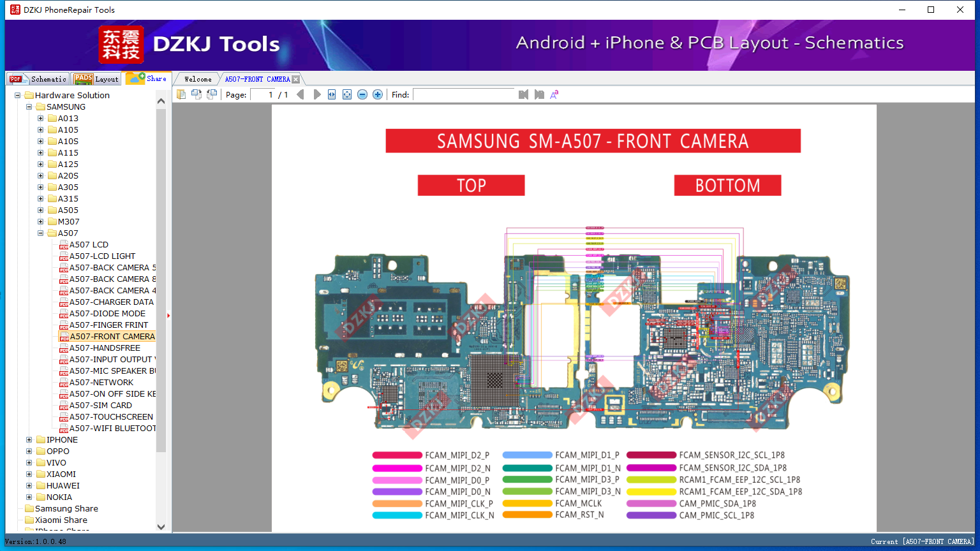Open the Schematic tab
Image resolution: width=980 pixels, height=551 pixels.
pos(38,78)
